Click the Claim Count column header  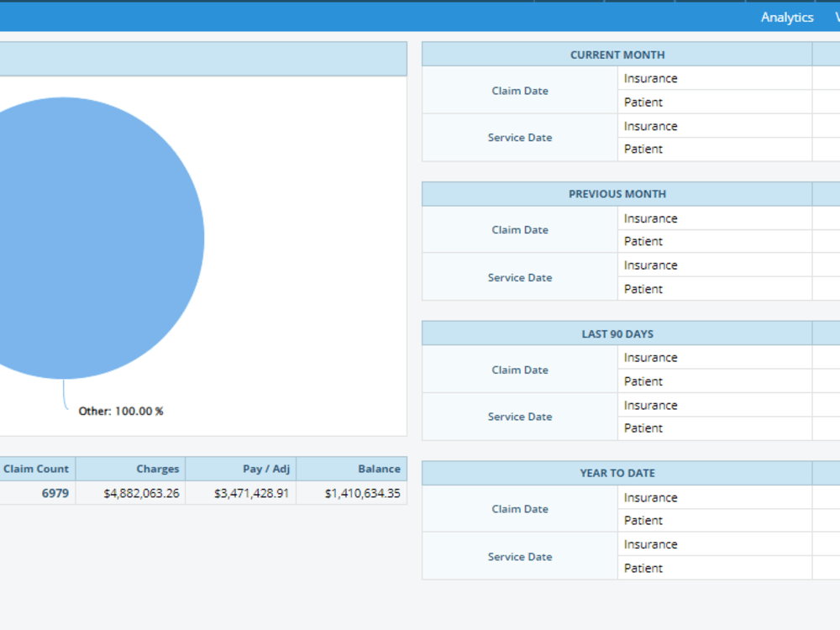click(x=36, y=469)
